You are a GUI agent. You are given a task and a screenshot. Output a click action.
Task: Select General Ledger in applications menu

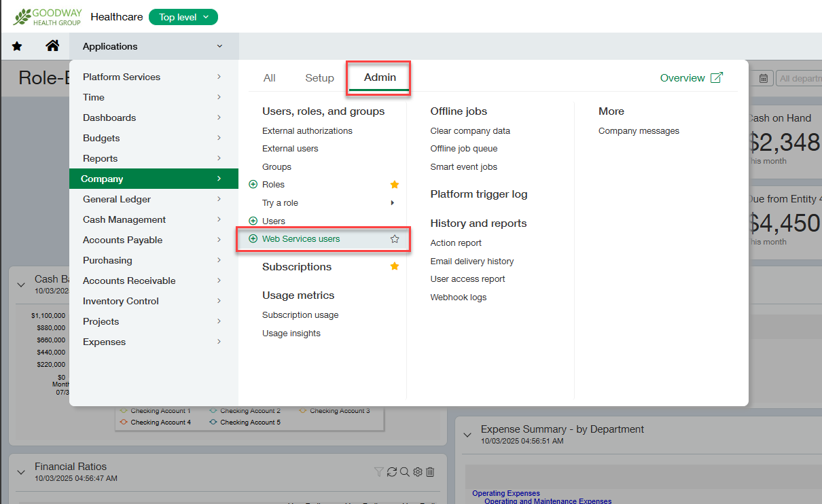click(117, 199)
